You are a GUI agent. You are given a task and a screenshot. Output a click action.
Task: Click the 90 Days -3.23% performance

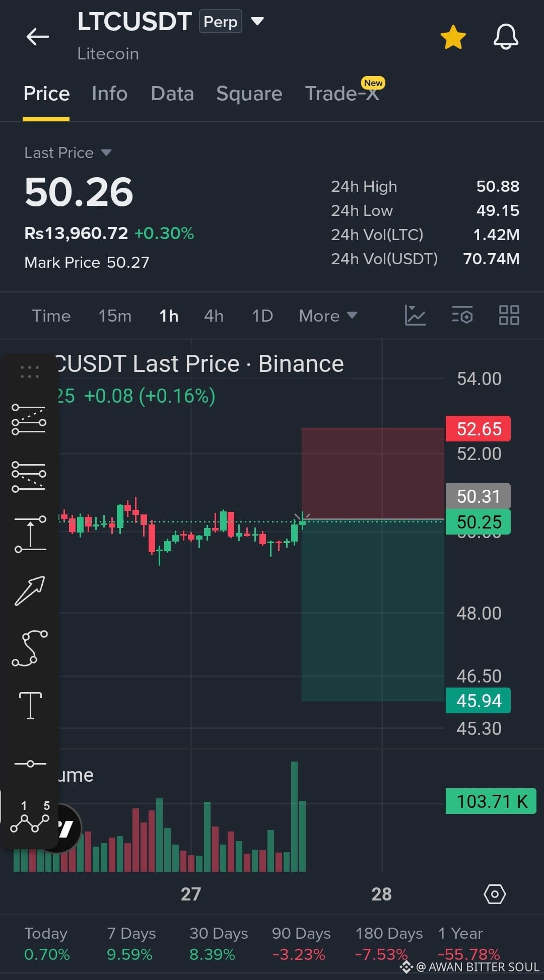tap(301, 944)
